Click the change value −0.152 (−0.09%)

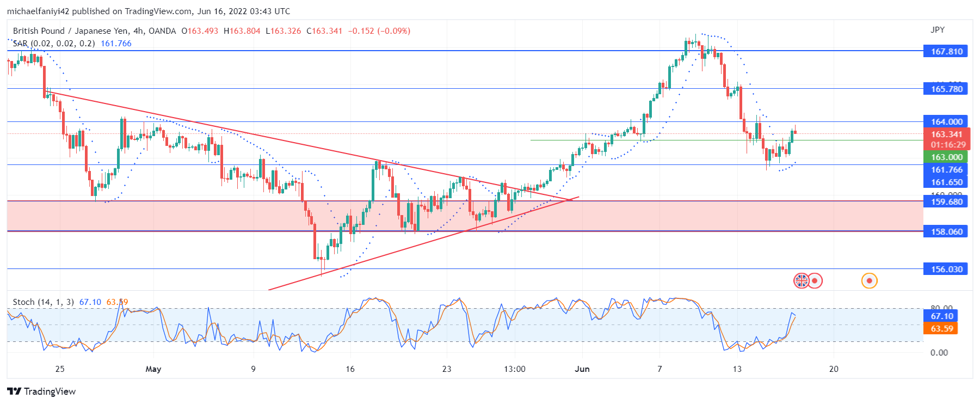(x=379, y=31)
